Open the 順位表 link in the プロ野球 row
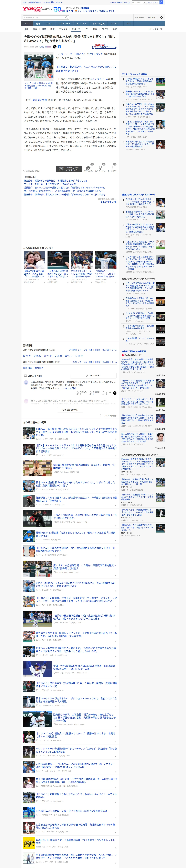Image resolution: width=186 pixels, height=868 pixels. tap(97, 350)
